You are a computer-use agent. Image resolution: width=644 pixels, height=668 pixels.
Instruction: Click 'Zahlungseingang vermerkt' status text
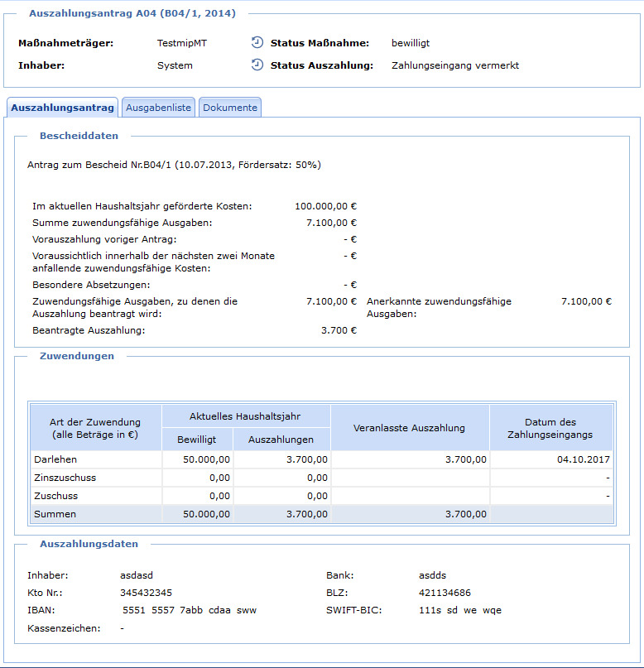(x=455, y=65)
